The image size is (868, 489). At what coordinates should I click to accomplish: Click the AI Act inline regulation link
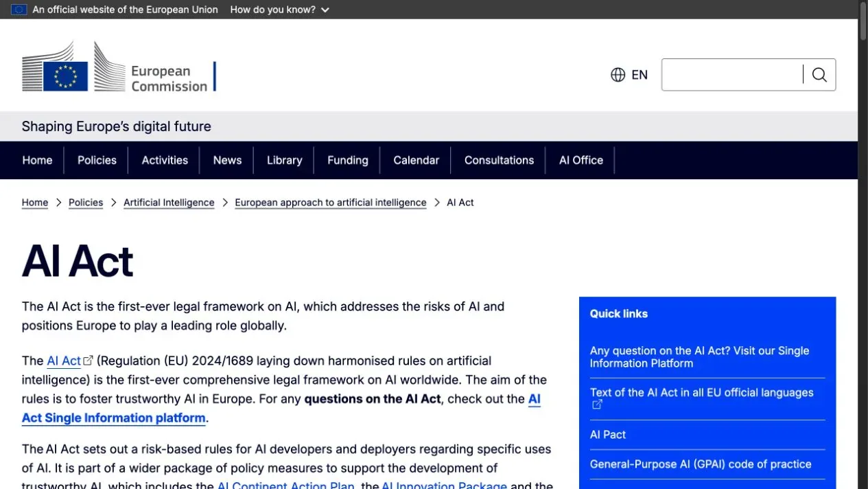[64, 361]
